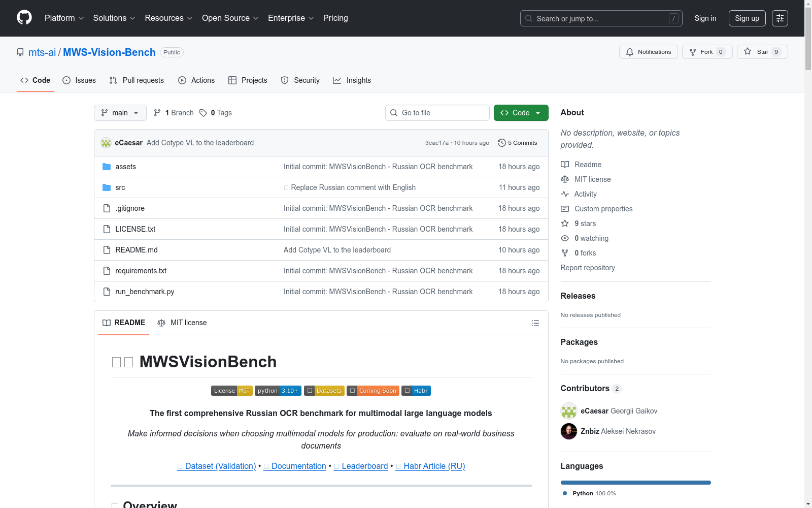Expand the Resources menu
812x508 pixels.
pos(169,18)
